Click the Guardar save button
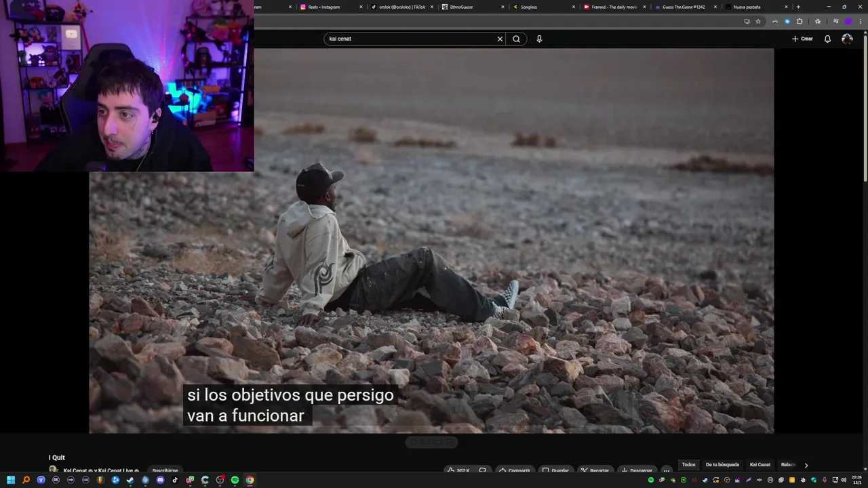This screenshot has width=868, height=488. coord(555,470)
